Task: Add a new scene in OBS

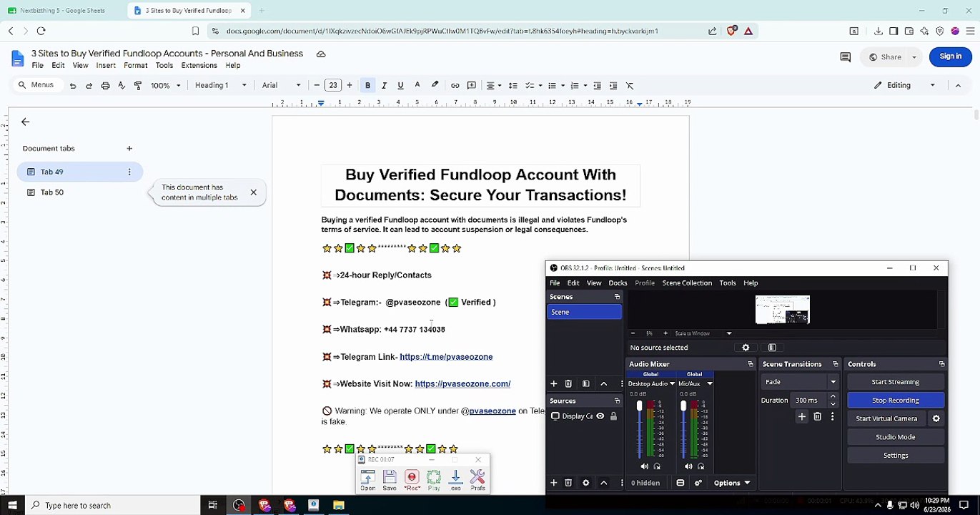Action: click(x=553, y=384)
